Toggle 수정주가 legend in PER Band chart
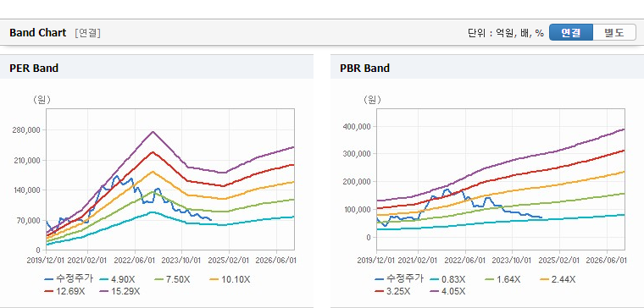 click(x=69, y=279)
